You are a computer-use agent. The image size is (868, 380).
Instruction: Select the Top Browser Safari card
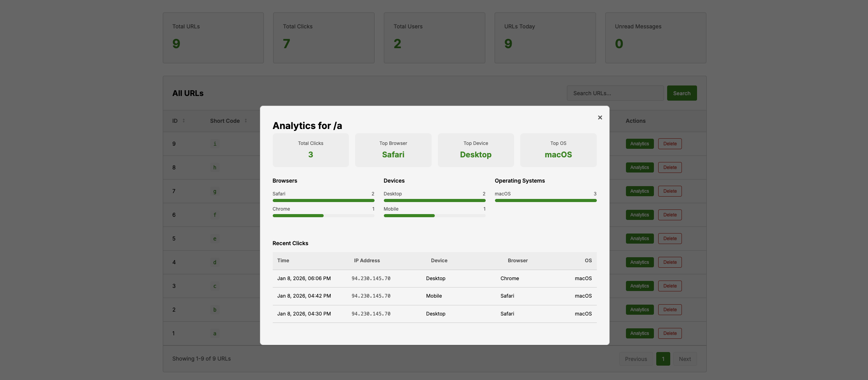point(393,150)
